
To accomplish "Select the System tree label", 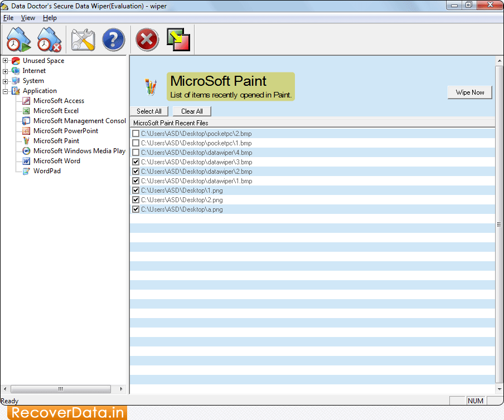I will [x=33, y=81].
